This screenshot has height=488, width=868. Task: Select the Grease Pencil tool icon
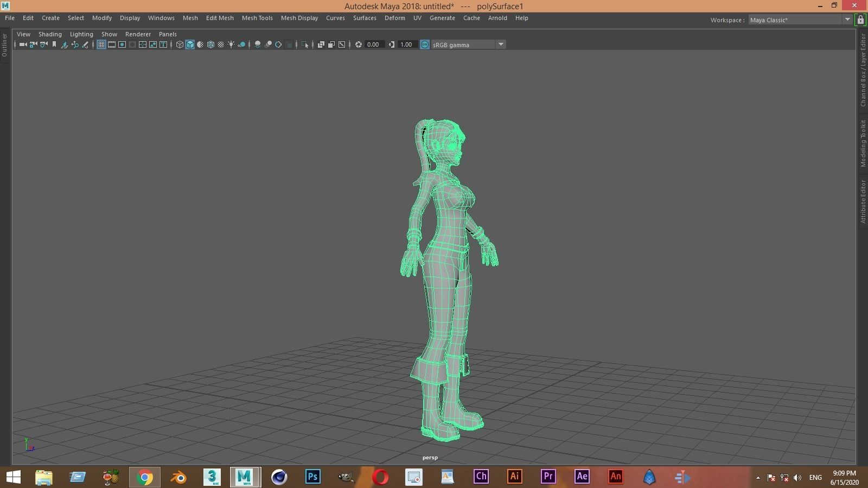click(x=85, y=44)
